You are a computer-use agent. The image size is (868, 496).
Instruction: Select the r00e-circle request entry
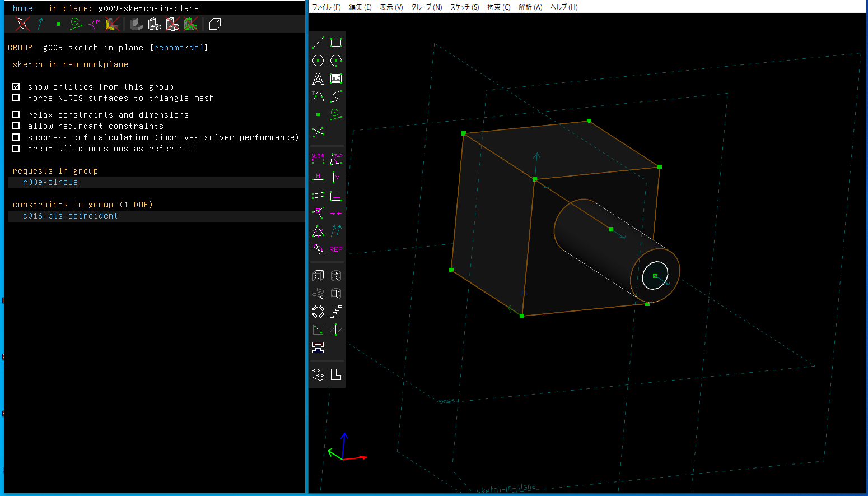click(x=50, y=182)
